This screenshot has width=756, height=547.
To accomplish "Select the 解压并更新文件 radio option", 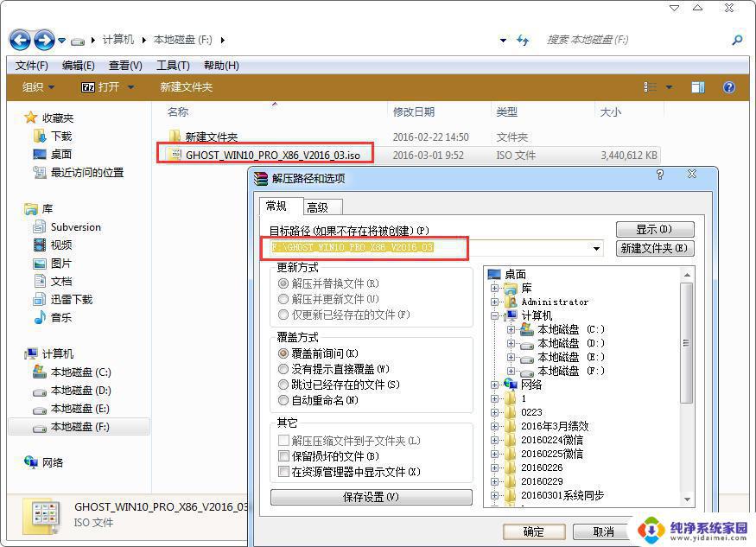I will (x=283, y=299).
